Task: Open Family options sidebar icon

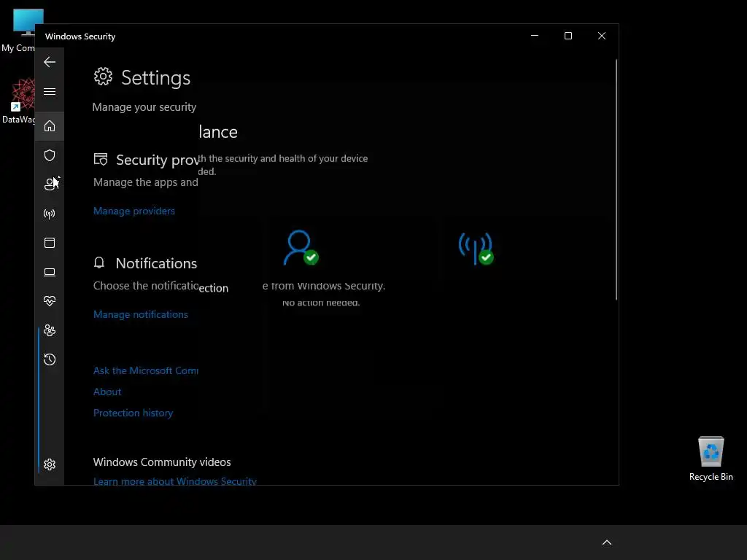Action: coord(50,330)
